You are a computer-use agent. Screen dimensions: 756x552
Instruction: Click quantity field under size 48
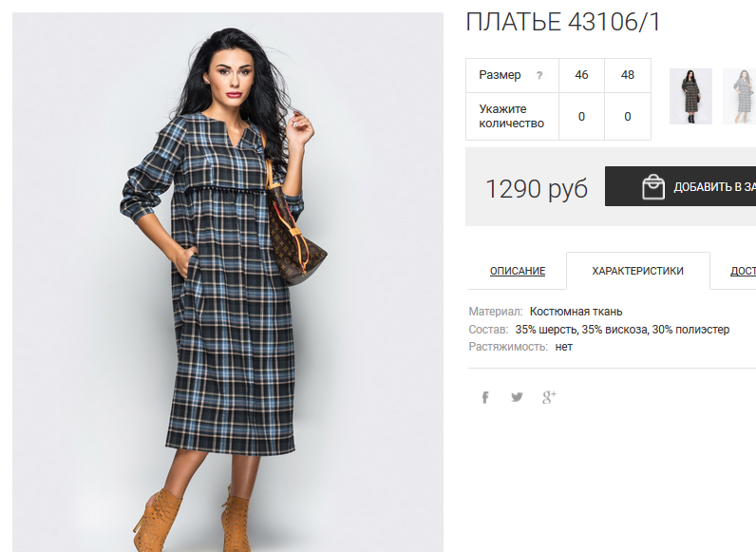(x=627, y=116)
